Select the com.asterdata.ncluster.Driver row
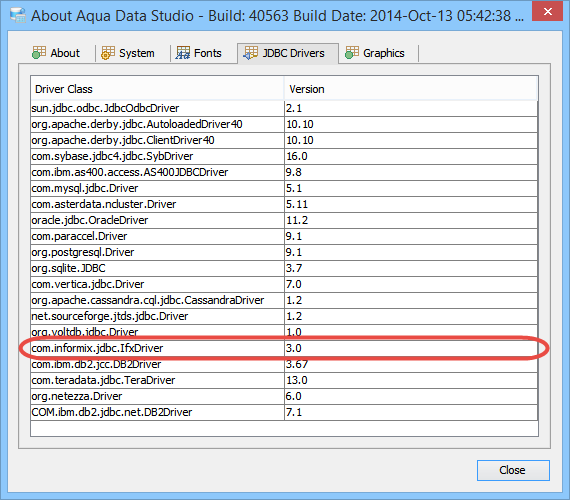The height and width of the screenshot is (500, 570). point(284,204)
